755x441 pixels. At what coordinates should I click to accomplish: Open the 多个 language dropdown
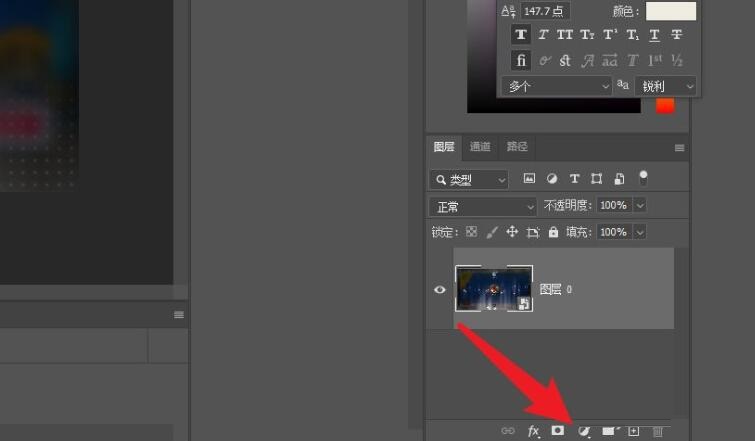556,86
